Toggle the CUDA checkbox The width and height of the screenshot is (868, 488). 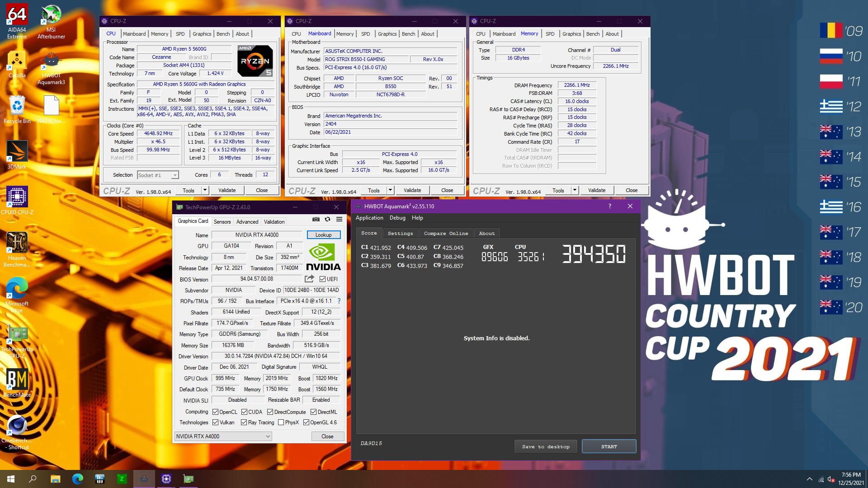[244, 412]
